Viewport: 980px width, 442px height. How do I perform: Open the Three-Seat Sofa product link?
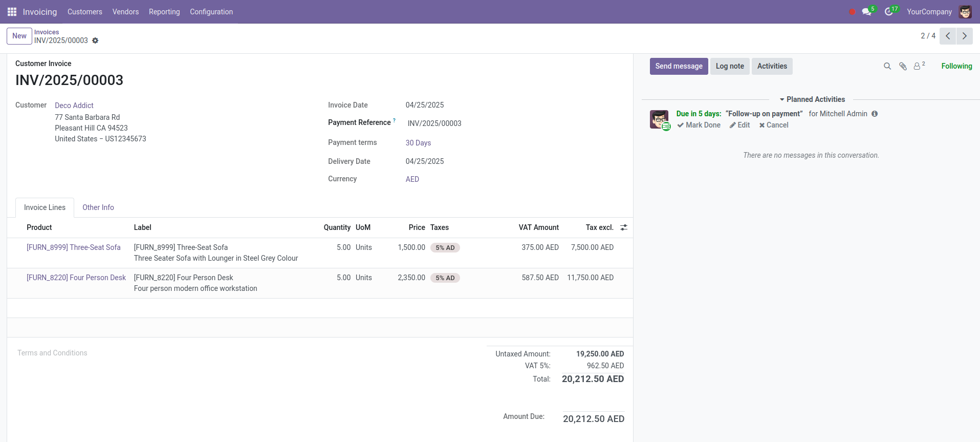point(74,247)
